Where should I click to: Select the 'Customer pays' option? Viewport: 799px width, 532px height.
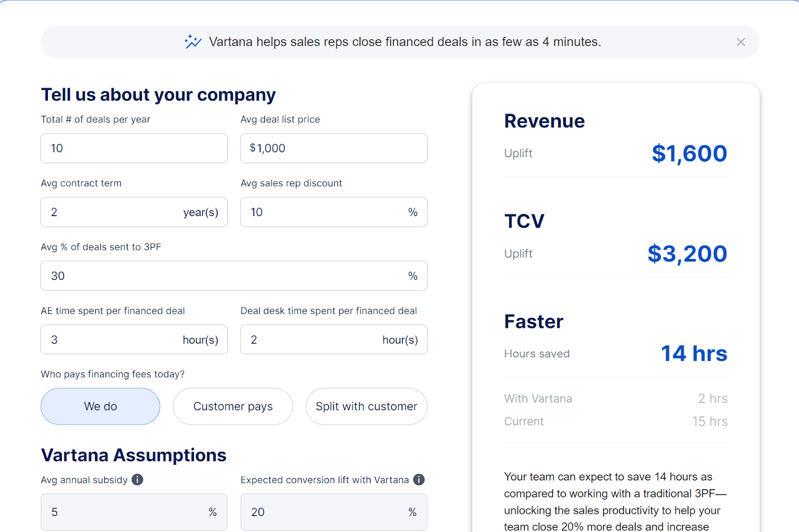(233, 406)
